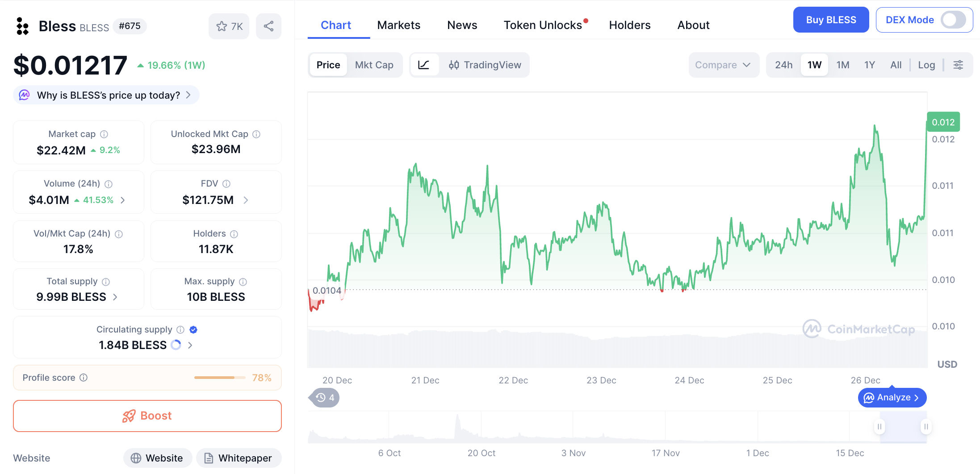The image size is (980, 474).
Task: Expand Circulating supply details chevron
Action: [x=190, y=345]
